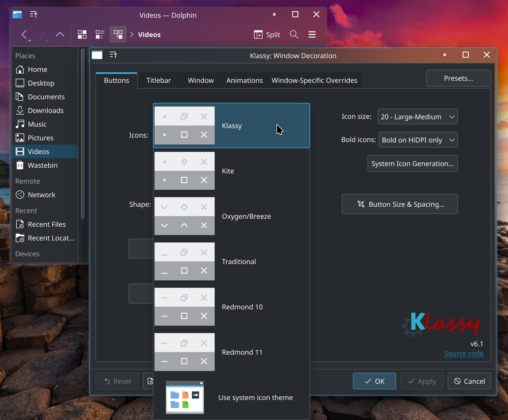508x420 pixels.
Task: Go forward in Dolphin navigation
Action: 42,35
